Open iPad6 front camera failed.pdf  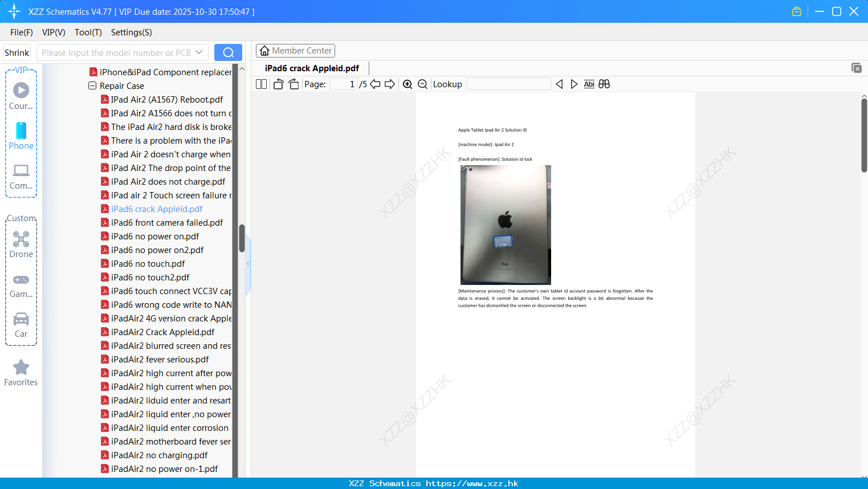point(162,223)
